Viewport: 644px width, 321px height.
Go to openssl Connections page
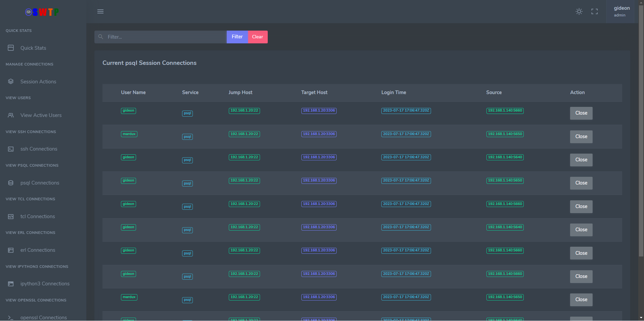coord(43,317)
